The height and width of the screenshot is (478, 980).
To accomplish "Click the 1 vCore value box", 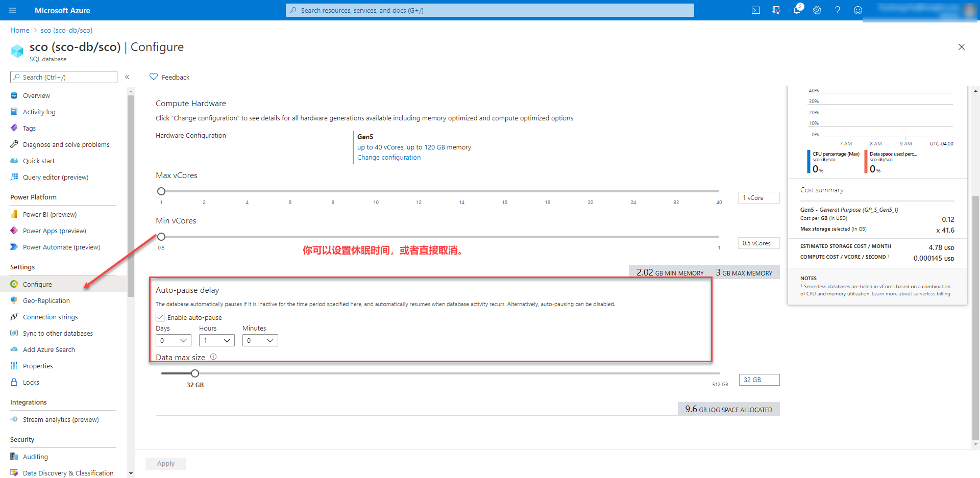I will pos(759,197).
